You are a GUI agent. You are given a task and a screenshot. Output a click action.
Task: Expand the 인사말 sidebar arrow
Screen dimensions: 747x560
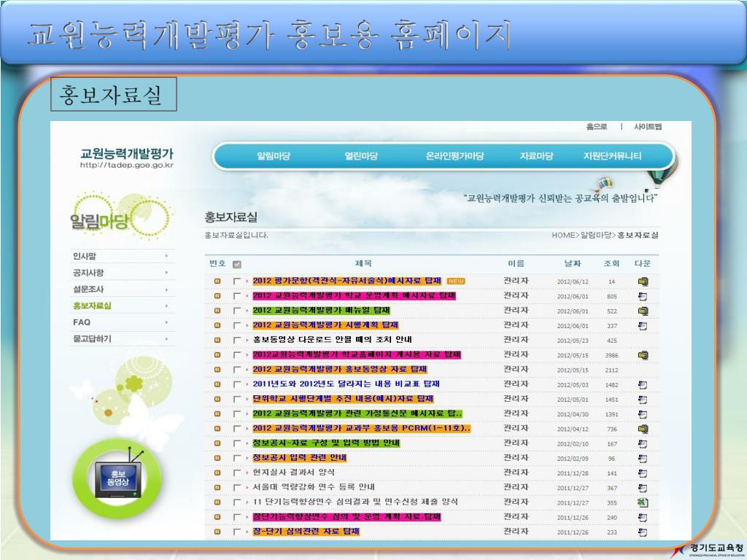coord(166,256)
